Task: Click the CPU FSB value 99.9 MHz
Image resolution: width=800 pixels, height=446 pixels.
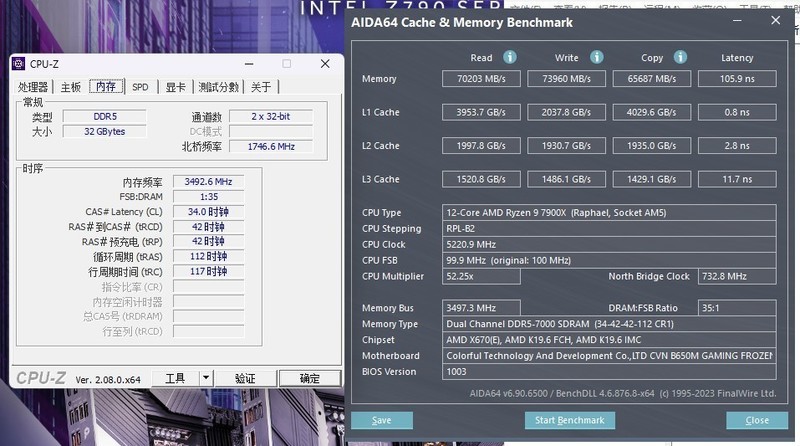Action: pos(609,260)
